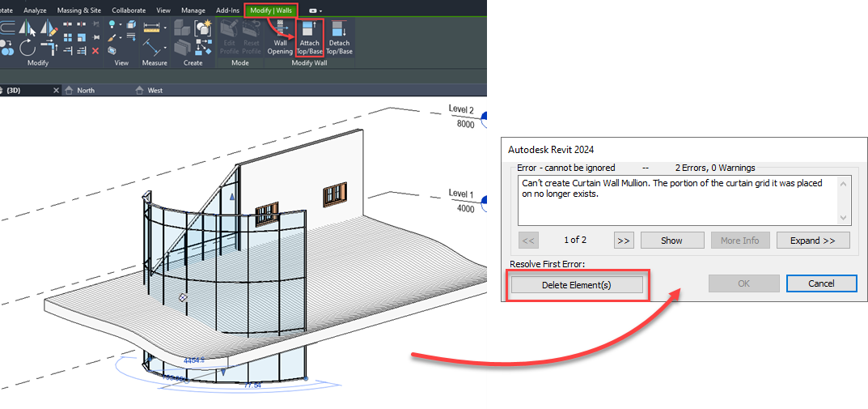Click Cancel in Revit error dialog
The height and width of the screenshot is (409, 868).
click(821, 283)
